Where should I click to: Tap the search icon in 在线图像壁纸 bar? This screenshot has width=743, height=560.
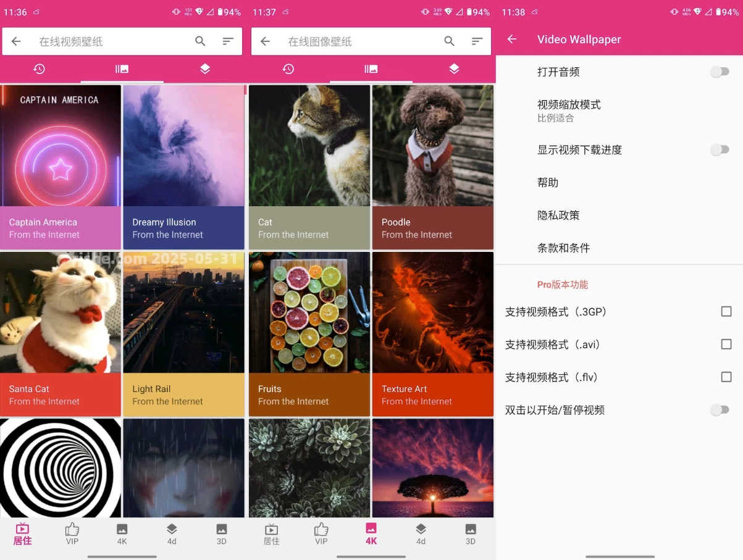point(449,41)
